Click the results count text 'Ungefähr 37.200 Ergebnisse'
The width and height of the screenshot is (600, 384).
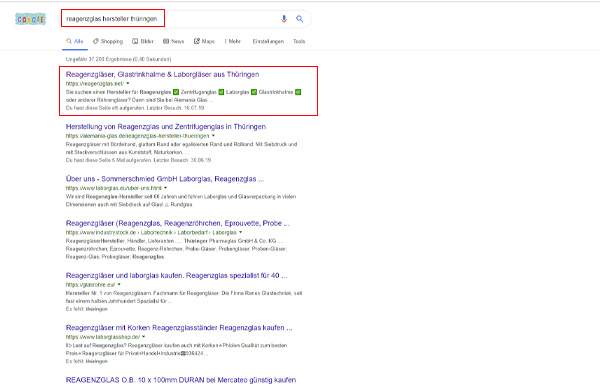pos(118,59)
